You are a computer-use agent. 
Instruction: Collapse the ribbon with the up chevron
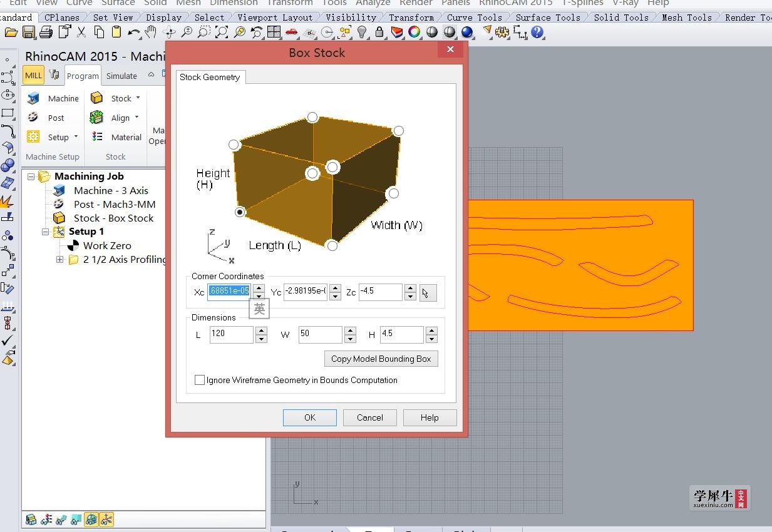tap(151, 74)
